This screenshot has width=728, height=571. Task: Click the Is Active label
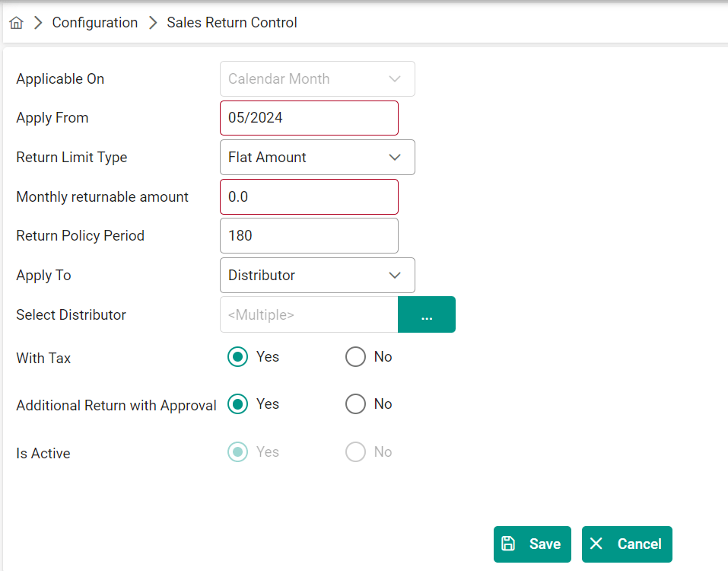click(x=43, y=454)
